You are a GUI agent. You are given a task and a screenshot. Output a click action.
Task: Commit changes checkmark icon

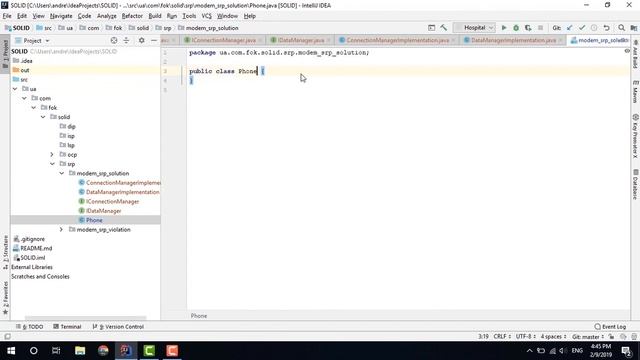pyautogui.click(x=582, y=28)
